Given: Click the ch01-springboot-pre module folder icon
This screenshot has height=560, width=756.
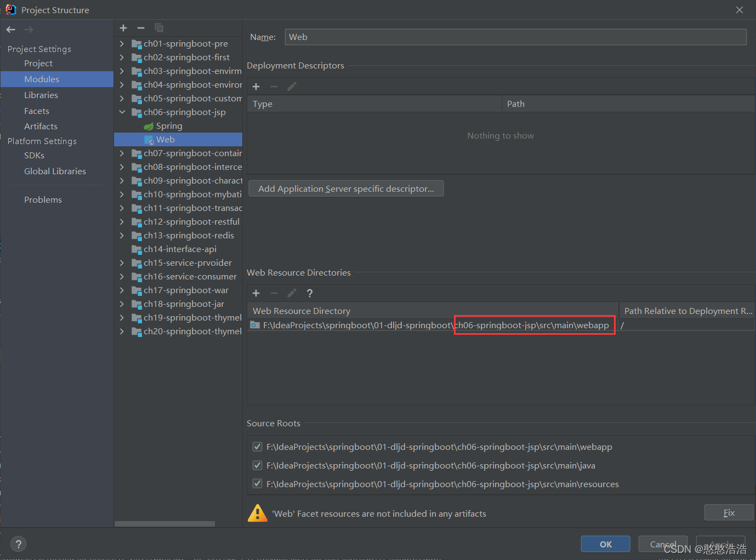Looking at the screenshot, I should [137, 44].
